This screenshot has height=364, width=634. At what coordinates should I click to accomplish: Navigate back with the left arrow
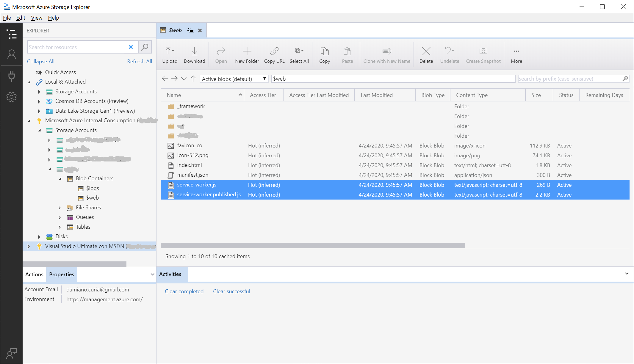tap(165, 79)
